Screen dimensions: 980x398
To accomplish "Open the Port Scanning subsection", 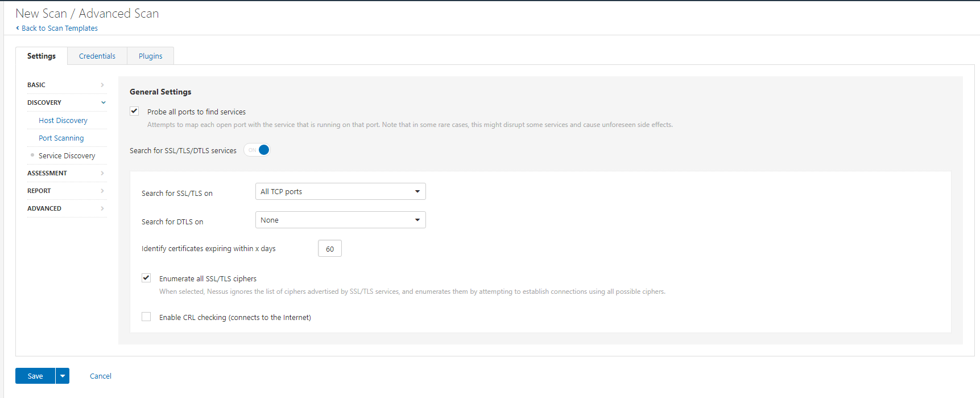I will click(x=61, y=138).
